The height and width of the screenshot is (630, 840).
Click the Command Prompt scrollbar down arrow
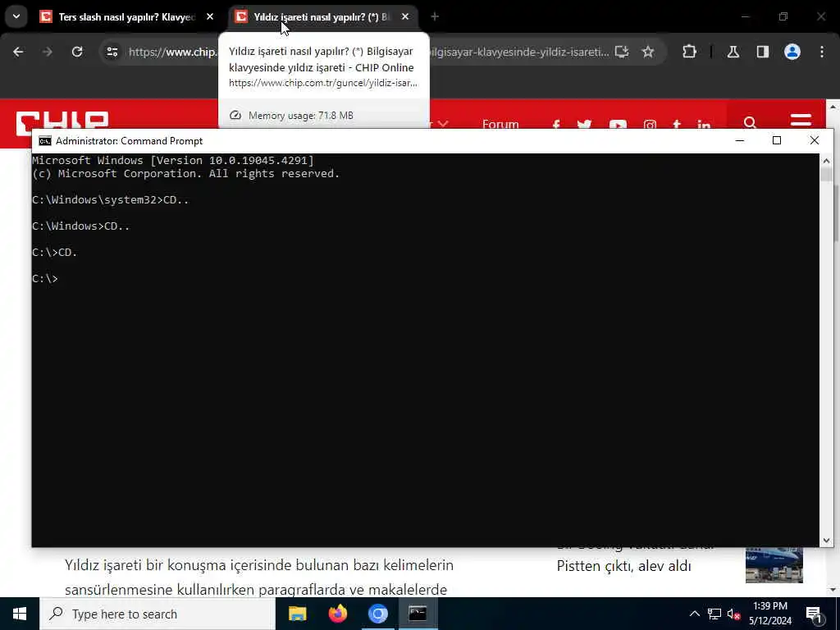tap(825, 540)
